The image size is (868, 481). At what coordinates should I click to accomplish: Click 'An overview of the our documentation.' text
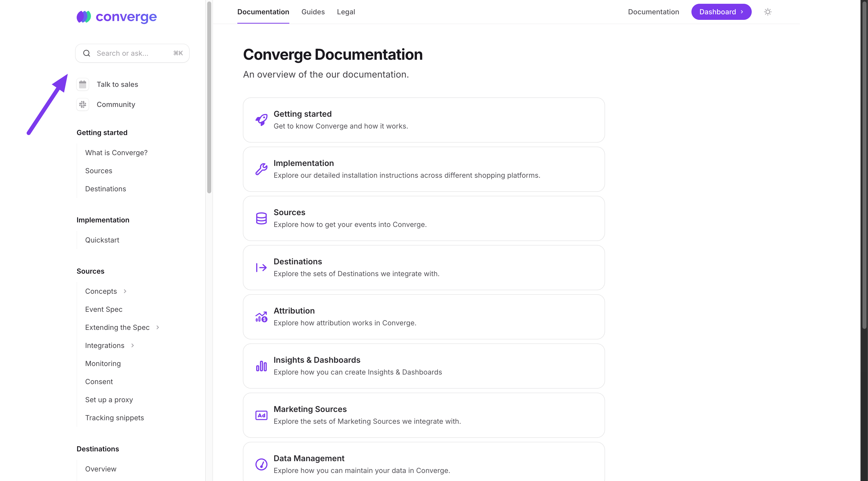coord(326,75)
